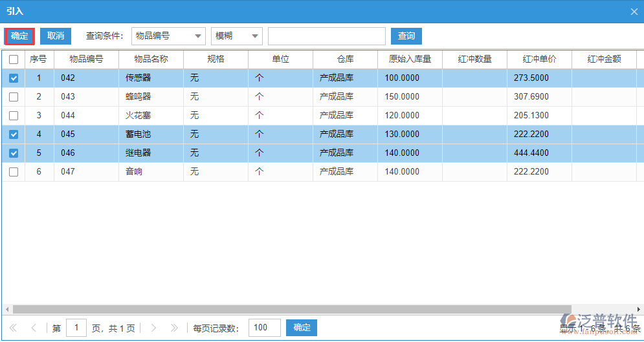Click the 查询 search button

click(406, 36)
